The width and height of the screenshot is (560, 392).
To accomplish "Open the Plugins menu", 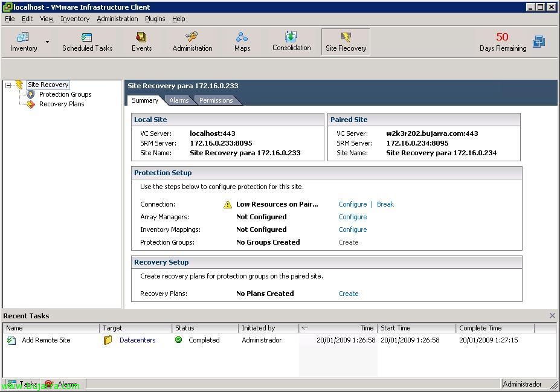I will [155, 19].
